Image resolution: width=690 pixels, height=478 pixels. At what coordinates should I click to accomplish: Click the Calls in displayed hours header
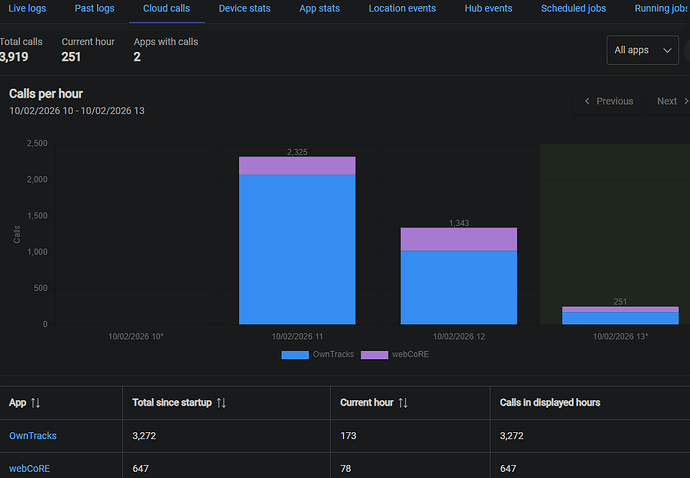[550, 403]
